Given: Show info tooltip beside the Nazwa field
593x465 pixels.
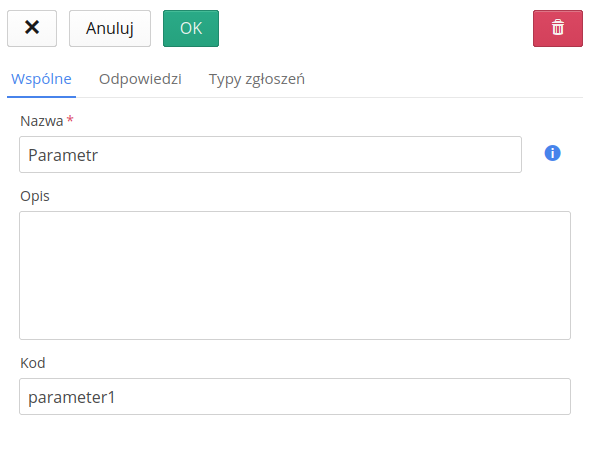Looking at the screenshot, I should point(552,153).
